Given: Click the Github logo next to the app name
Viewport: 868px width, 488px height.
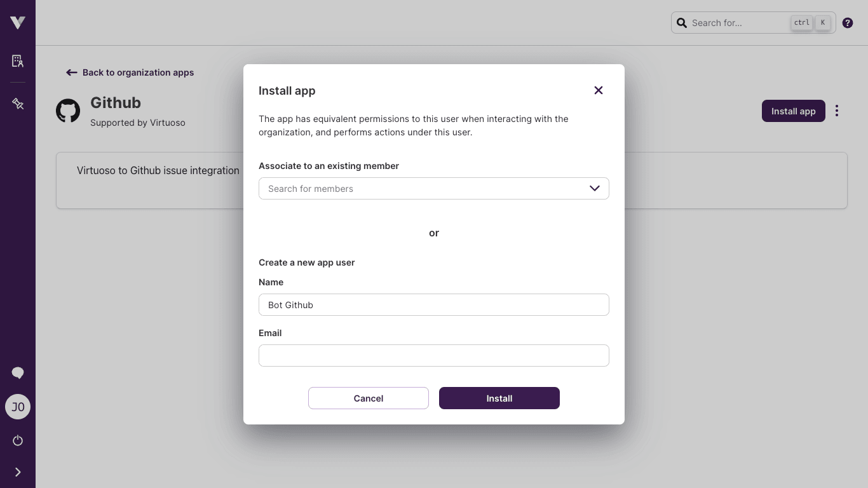Looking at the screenshot, I should tap(68, 110).
